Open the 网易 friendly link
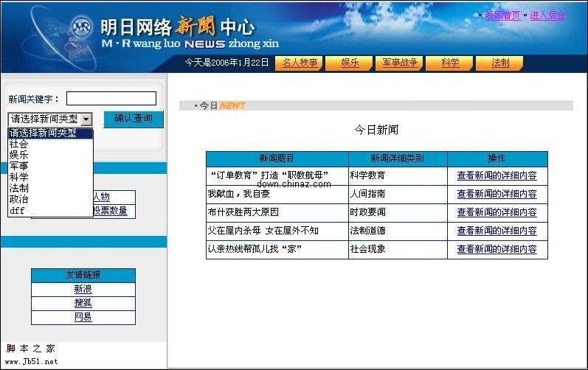Viewport: 588px width, 370px height. 83,317
